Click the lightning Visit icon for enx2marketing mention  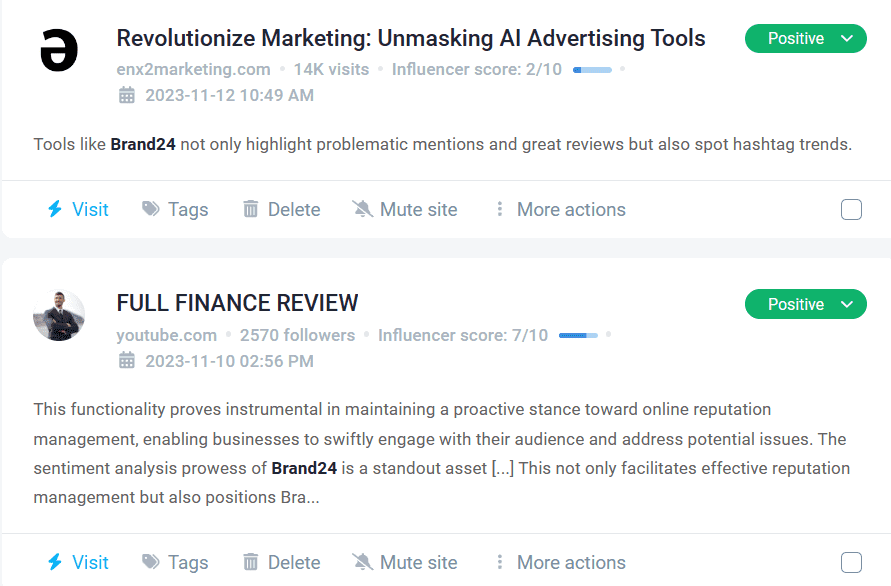pos(55,209)
